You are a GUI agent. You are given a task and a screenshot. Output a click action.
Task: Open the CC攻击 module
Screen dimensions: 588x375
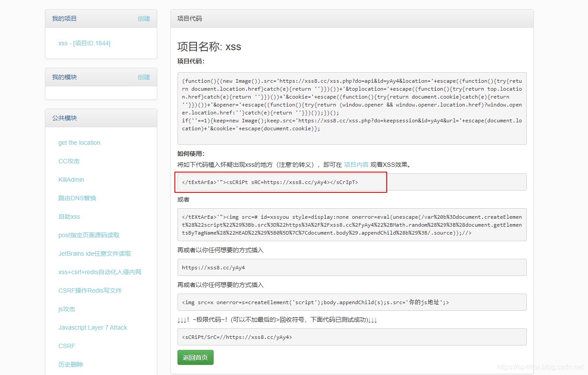click(x=69, y=161)
